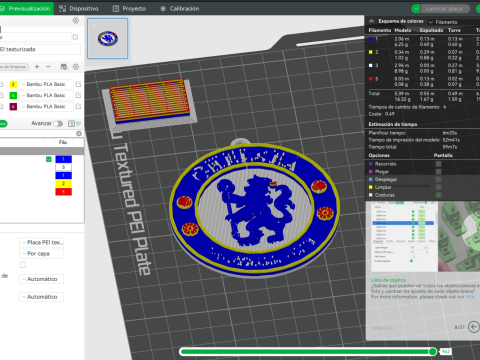Switch to the Previsualización tab

26,8
